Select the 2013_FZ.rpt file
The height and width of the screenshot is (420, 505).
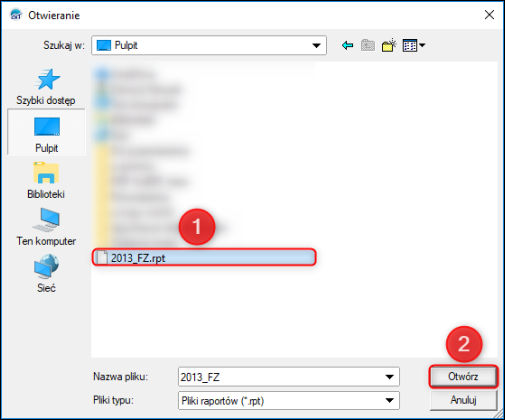204,258
